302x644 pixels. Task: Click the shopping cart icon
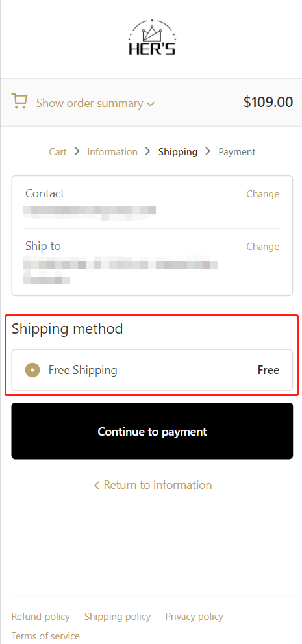tap(19, 101)
